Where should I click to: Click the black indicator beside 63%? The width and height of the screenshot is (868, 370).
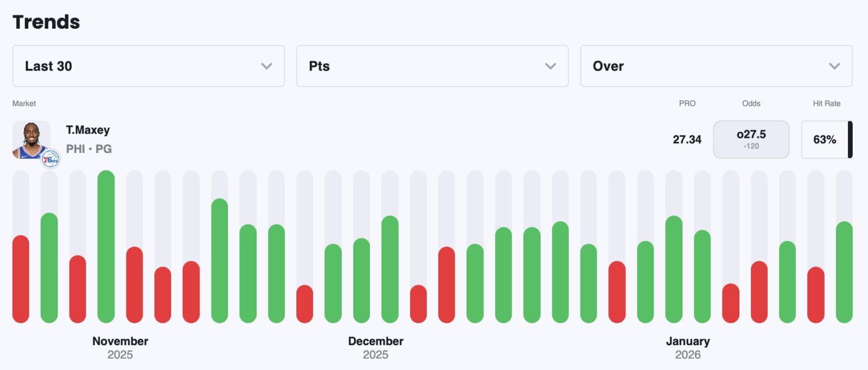coord(850,139)
